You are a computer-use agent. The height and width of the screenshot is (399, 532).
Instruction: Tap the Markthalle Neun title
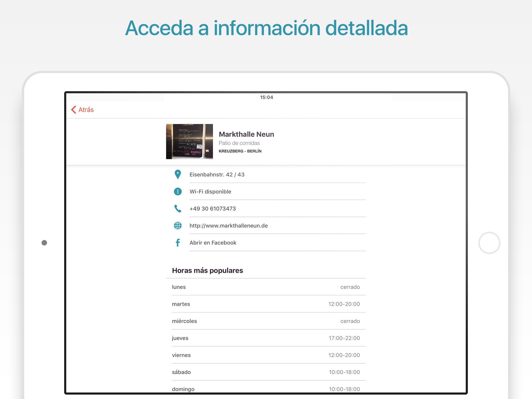[246, 134]
